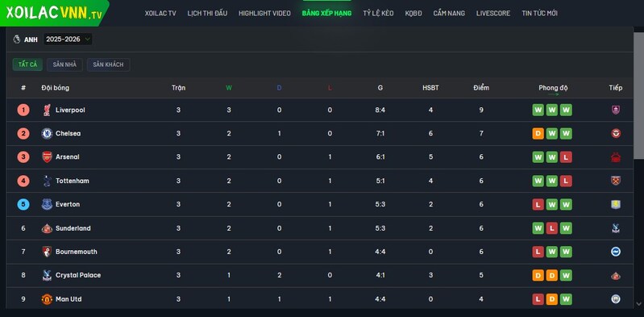The image size is (644, 317).
Task: Switch to SÂN NHÀ home standings
Action: (x=64, y=65)
